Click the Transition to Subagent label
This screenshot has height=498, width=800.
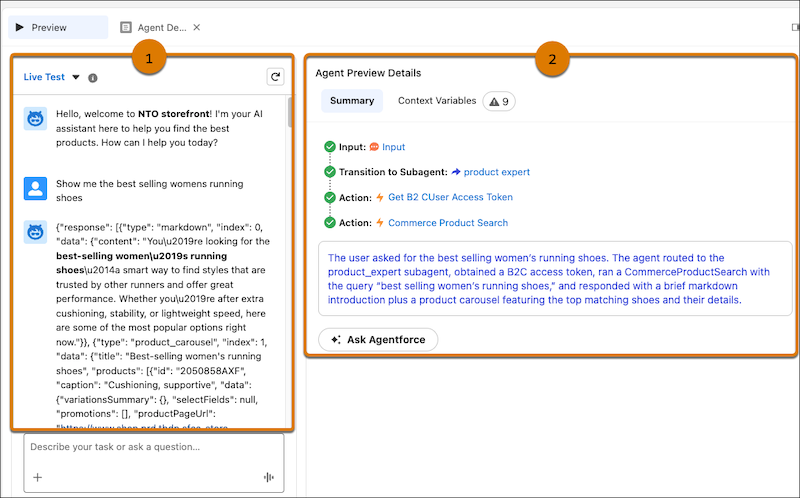[393, 172]
